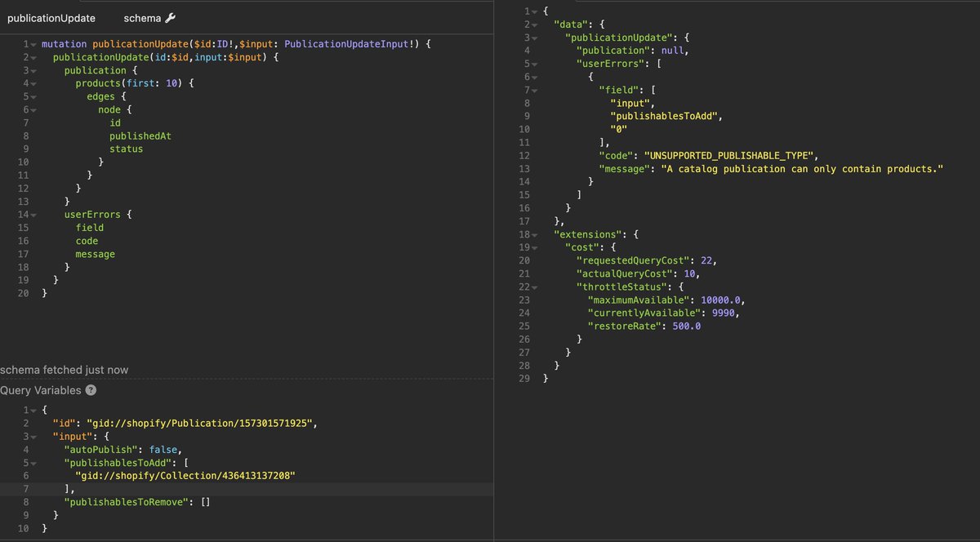The width and height of the screenshot is (980, 542).
Task: Click the "publishablesToRemove" key in Query Variables
Action: [x=126, y=503]
